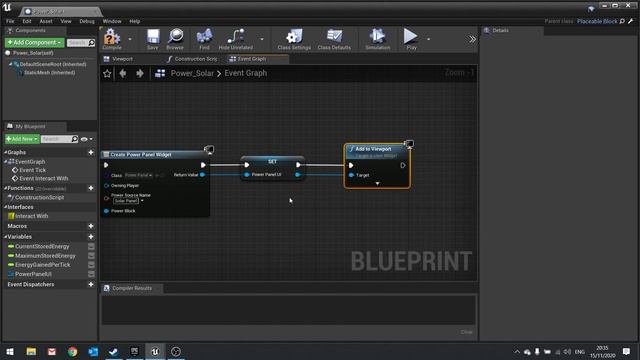Go forward in graph history

pyautogui.click(x=140, y=73)
